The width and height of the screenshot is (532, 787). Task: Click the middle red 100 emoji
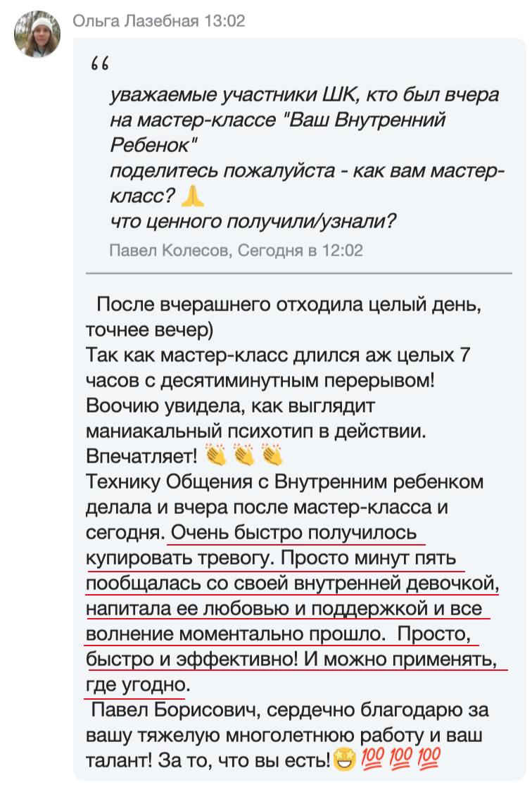click(400, 759)
